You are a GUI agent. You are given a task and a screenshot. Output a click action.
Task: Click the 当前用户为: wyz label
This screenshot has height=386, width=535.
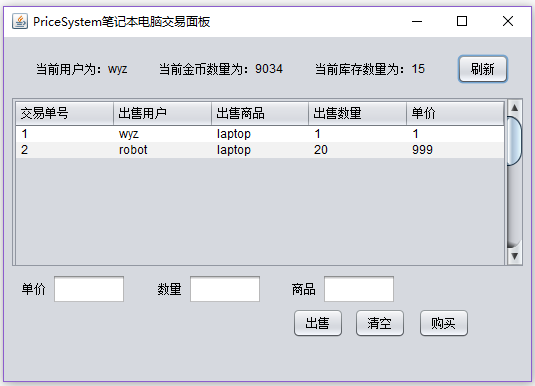point(82,69)
